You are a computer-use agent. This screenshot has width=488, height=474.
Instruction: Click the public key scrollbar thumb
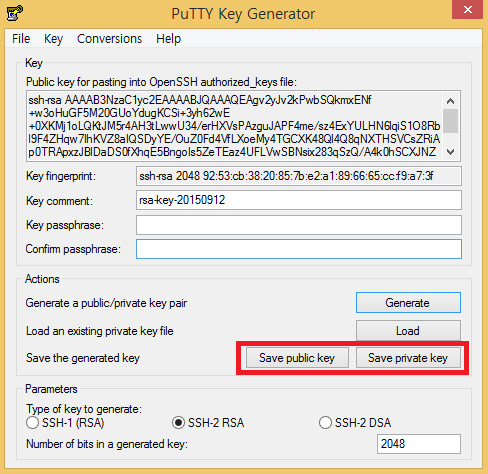click(451, 121)
